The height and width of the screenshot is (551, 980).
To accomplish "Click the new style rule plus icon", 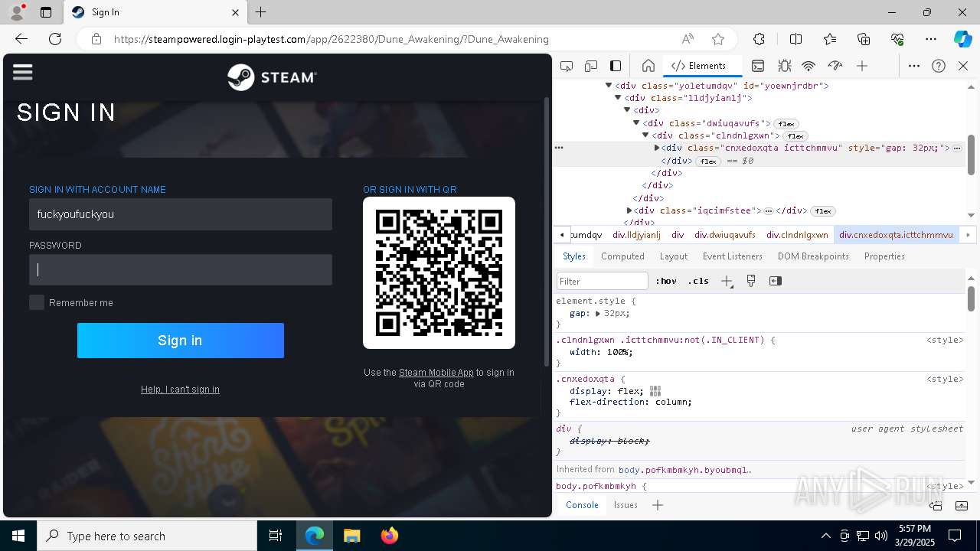I will (727, 281).
